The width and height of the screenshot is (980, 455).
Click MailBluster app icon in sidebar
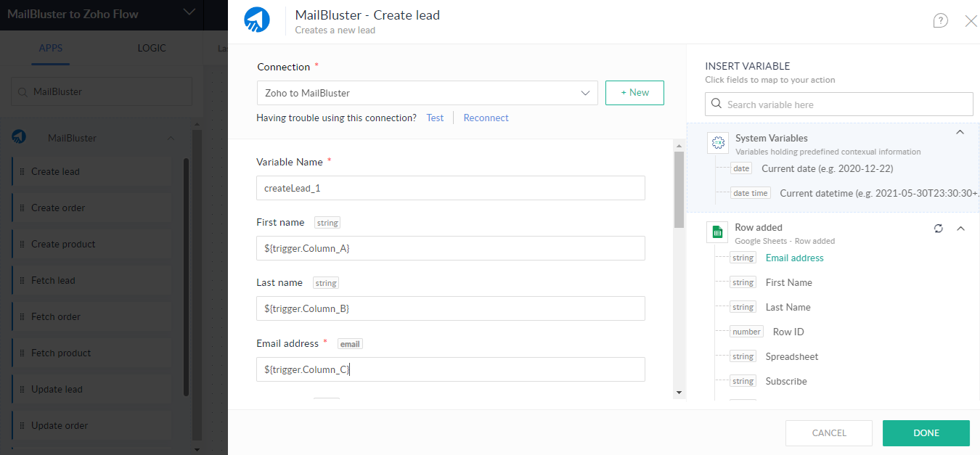point(19,137)
